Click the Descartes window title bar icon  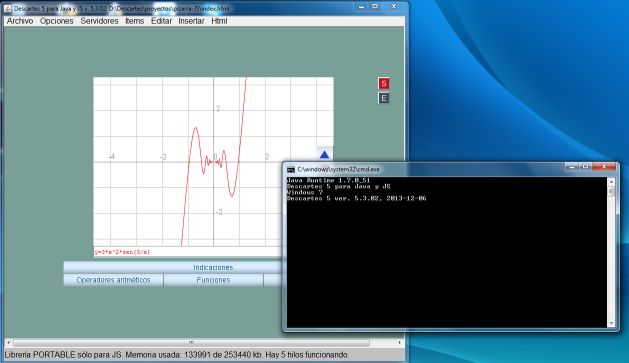coord(8,8)
